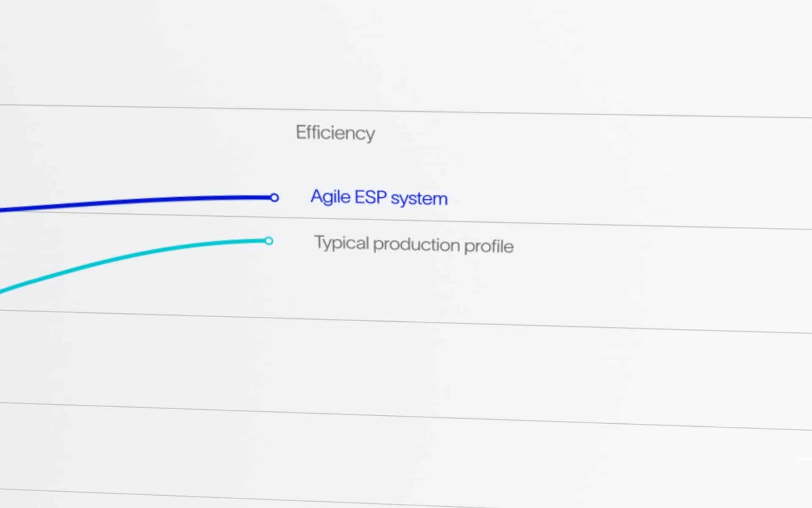
Task: Click the cyan line's endpoint marker
Action: [x=269, y=241]
